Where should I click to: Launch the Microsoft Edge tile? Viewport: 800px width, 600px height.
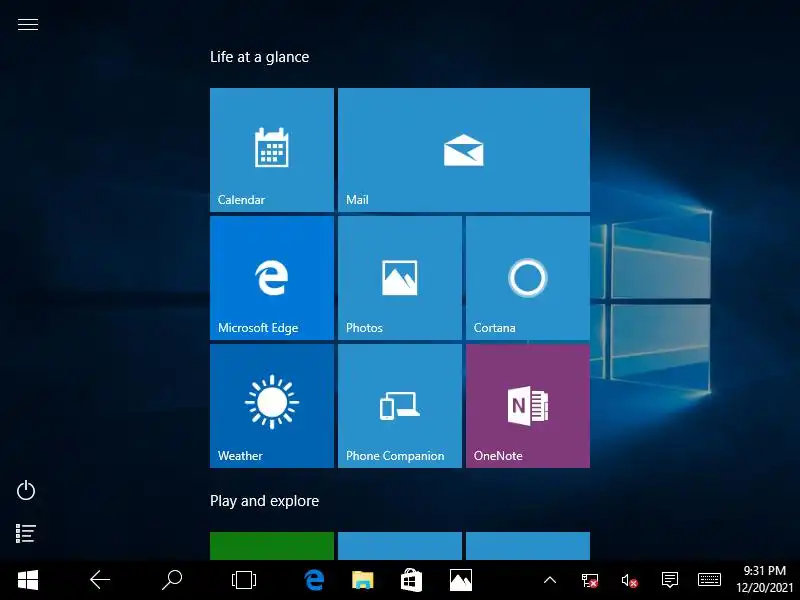(272, 278)
